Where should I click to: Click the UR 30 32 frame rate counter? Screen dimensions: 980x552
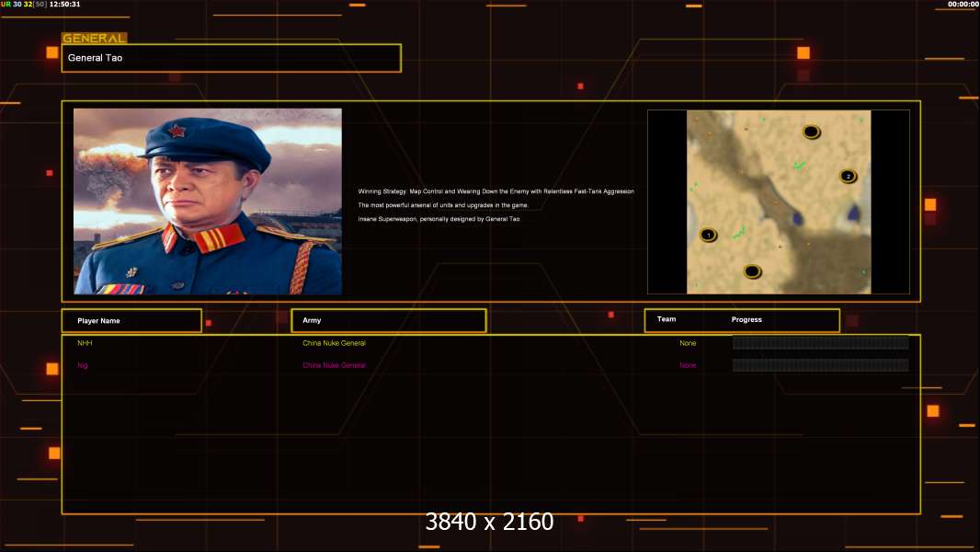click(24, 4)
